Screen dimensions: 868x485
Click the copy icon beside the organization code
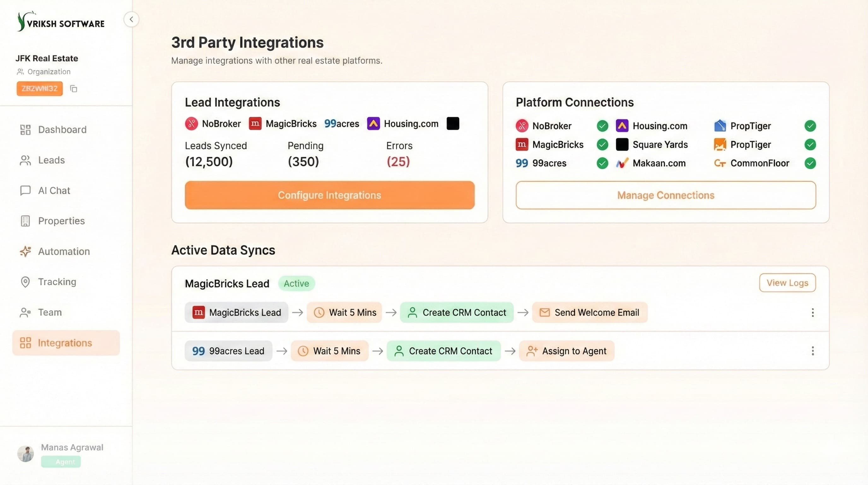[x=74, y=89]
